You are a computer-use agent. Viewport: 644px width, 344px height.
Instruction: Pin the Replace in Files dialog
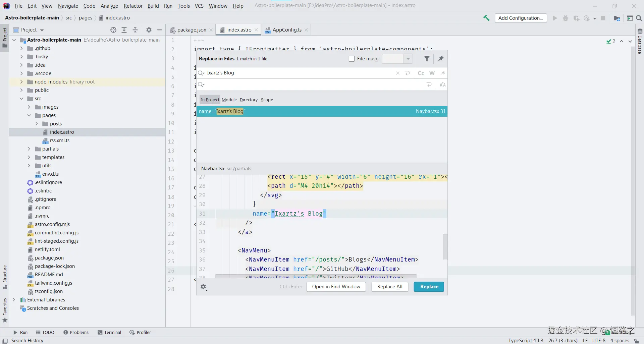tap(441, 59)
